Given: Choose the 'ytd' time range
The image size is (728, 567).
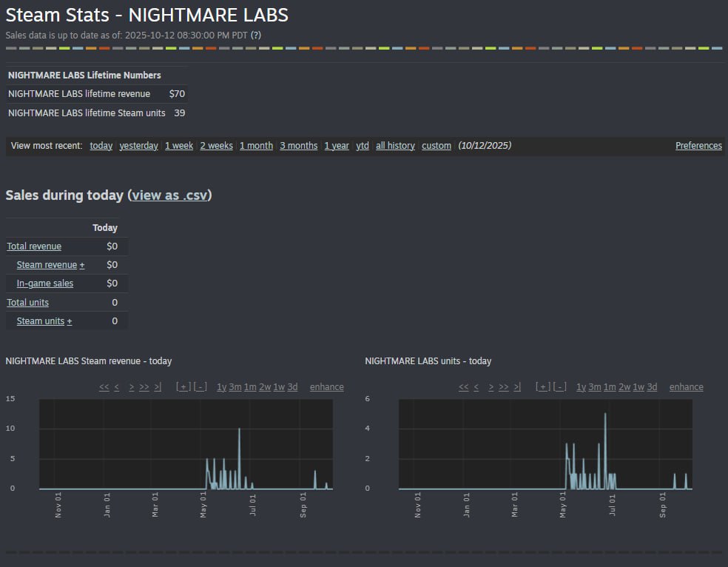Looking at the screenshot, I should [363, 146].
